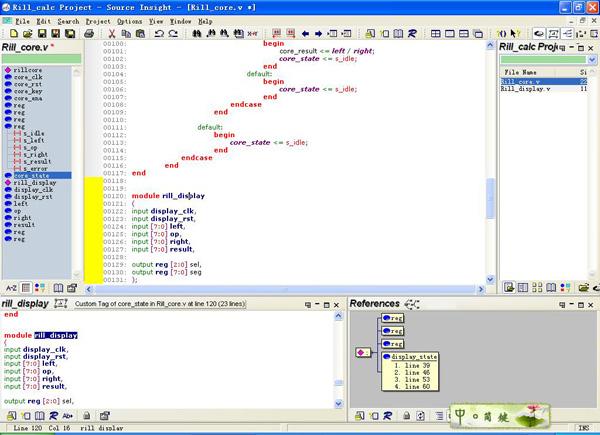Viewport: 600px width, 435px height.
Task: Open Rill_display.v from project file list
Action: [x=525, y=90]
